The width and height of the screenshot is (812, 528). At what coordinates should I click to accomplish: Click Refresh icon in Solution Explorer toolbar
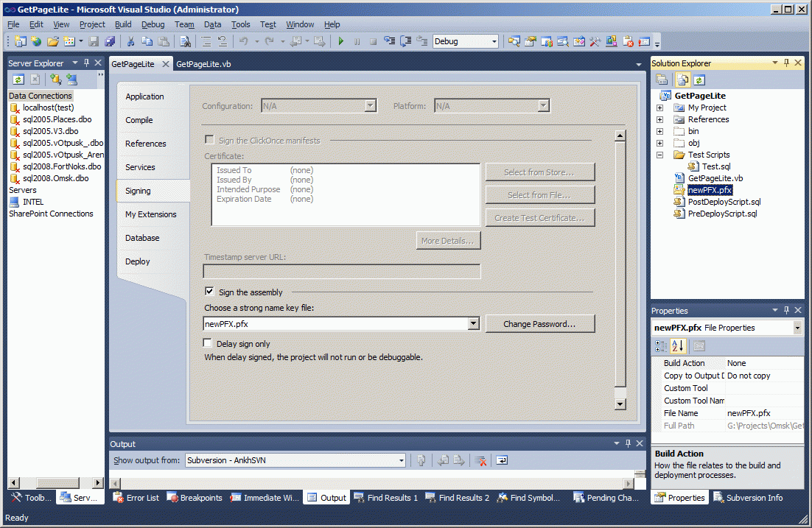tap(699, 80)
